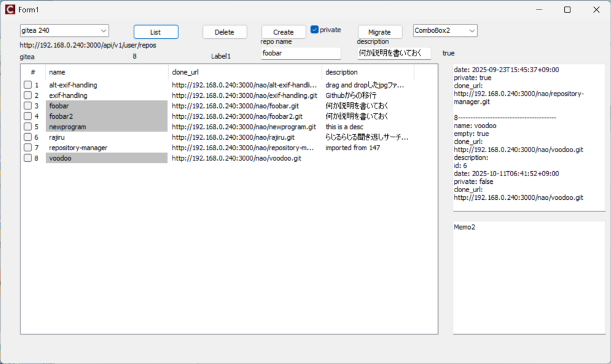Tick the checkbox for foobar row 3
611x364 pixels.
pyautogui.click(x=27, y=106)
